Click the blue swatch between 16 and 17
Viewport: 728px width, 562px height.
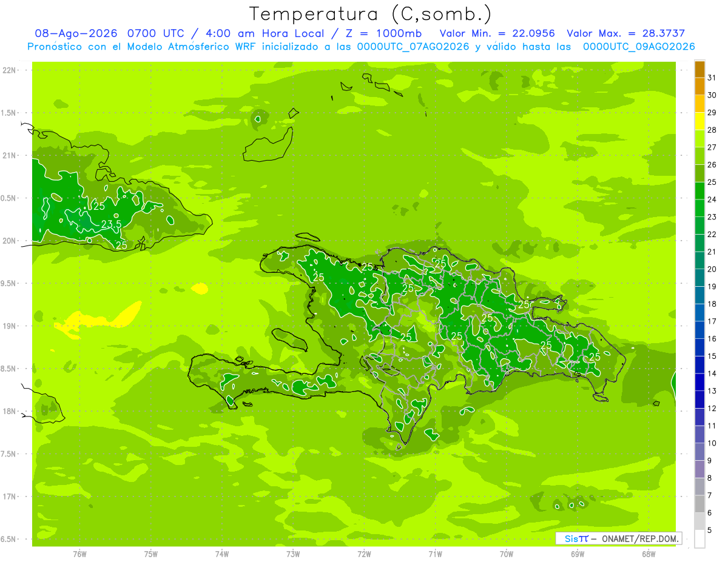point(699,330)
